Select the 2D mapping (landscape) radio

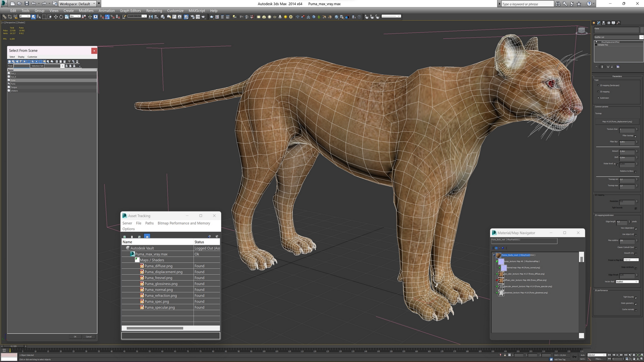pos(598,85)
